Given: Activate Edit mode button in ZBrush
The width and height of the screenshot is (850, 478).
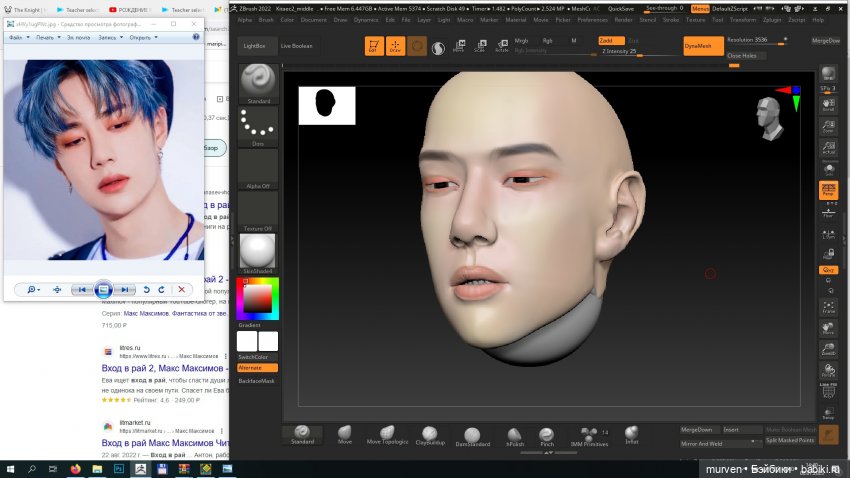Looking at the screenshot, I should coord(374,46).
